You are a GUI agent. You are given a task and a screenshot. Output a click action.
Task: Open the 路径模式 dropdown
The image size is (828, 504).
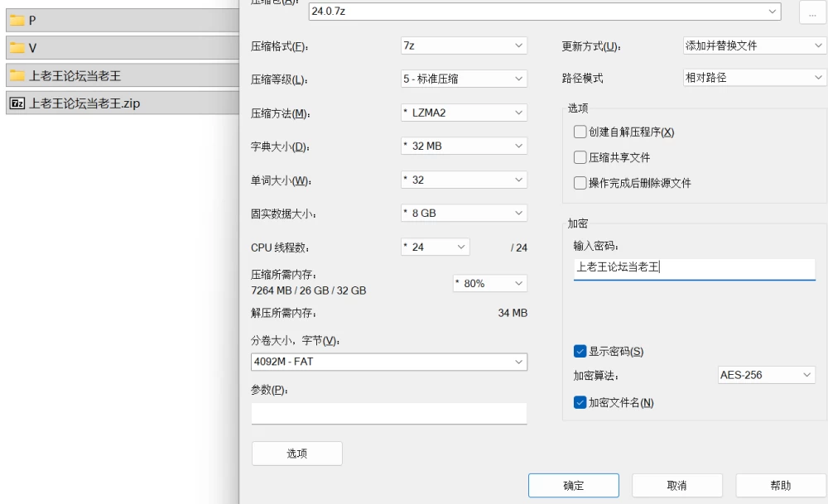[754, 78]
